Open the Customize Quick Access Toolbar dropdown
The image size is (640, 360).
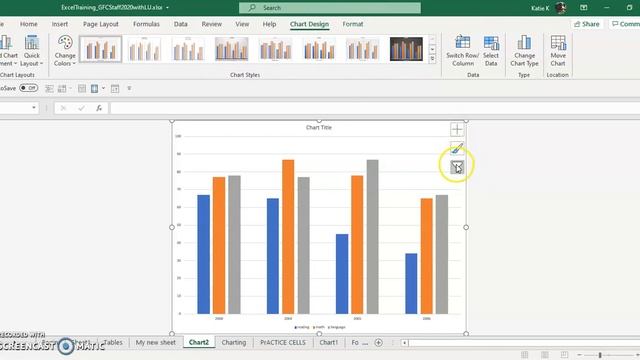point(129,89)
